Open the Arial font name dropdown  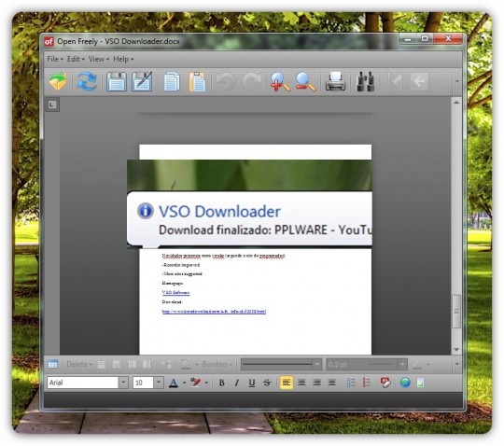click(x=123, y=383)
